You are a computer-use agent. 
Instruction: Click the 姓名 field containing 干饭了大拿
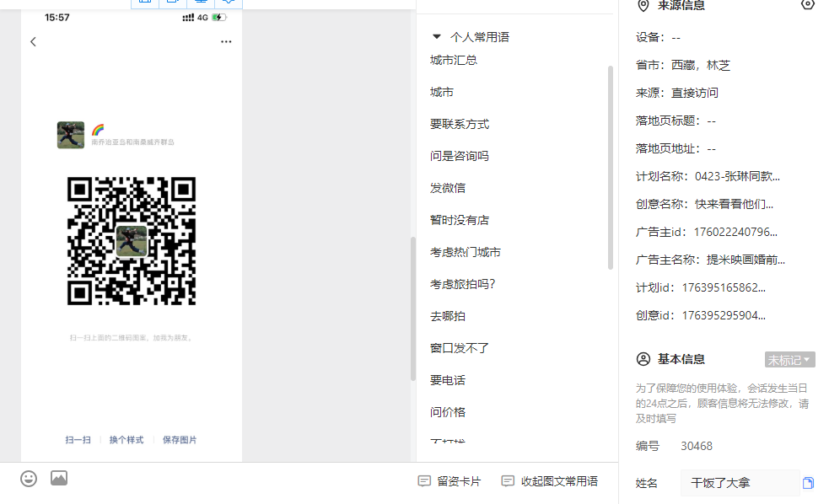740,483
